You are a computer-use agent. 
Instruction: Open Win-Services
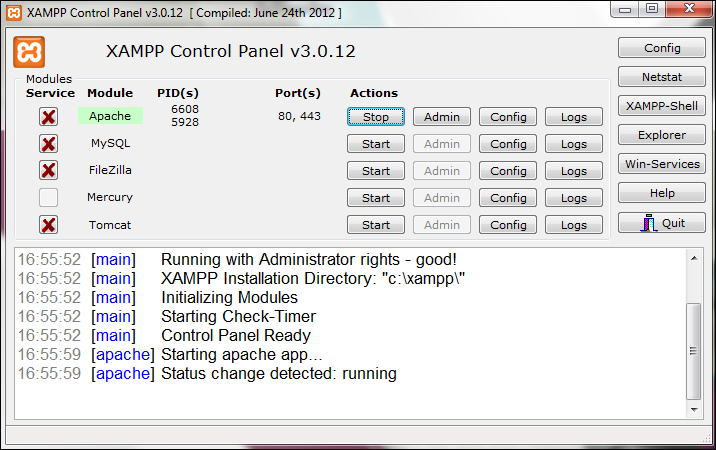point(662,164)
